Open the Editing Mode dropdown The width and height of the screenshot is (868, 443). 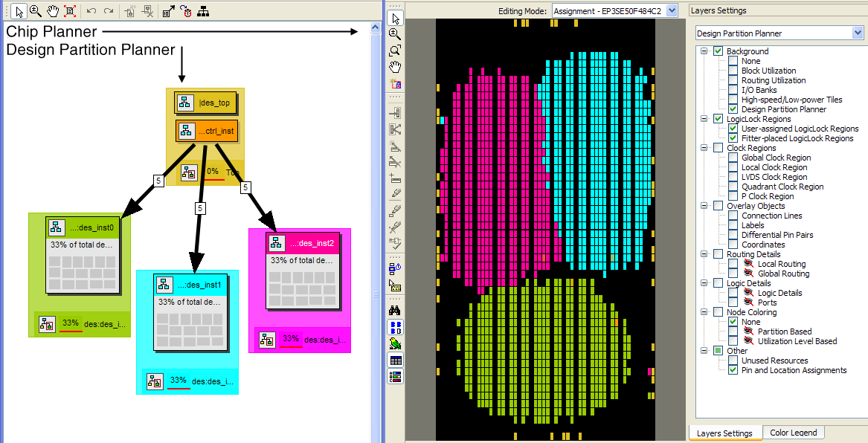point(672,10)
